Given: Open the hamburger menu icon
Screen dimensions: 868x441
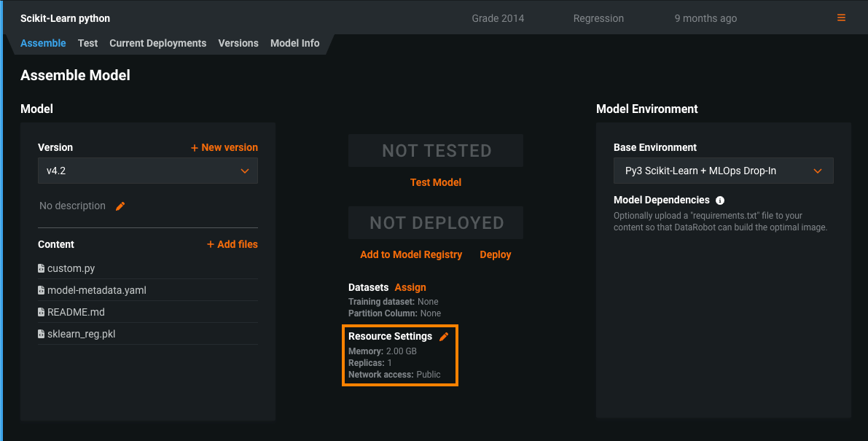Looking at the screenshot, I should pyautogui.click(x=841, y=18).
